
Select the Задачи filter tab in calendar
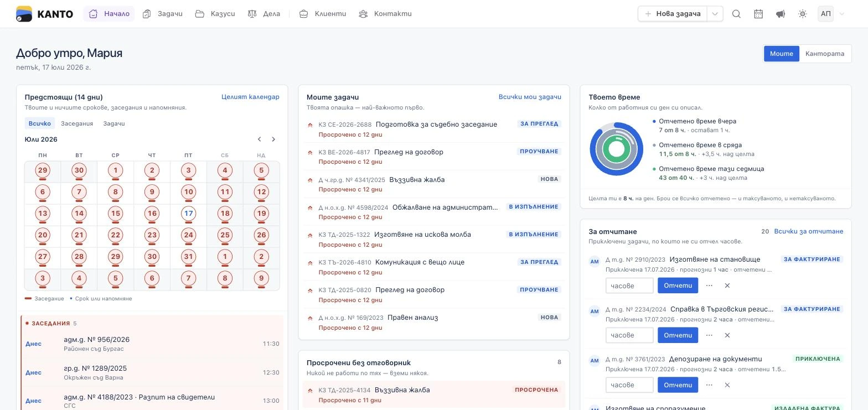(x=114, y=123)
